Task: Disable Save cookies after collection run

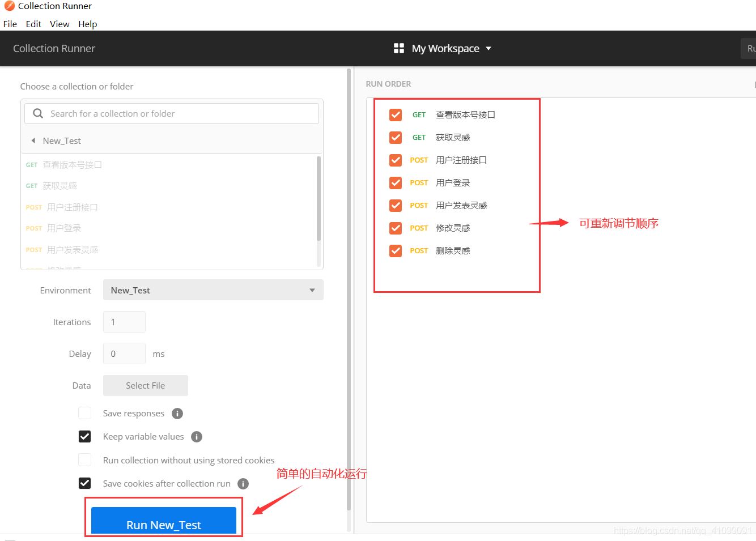Action: point(84,483)
